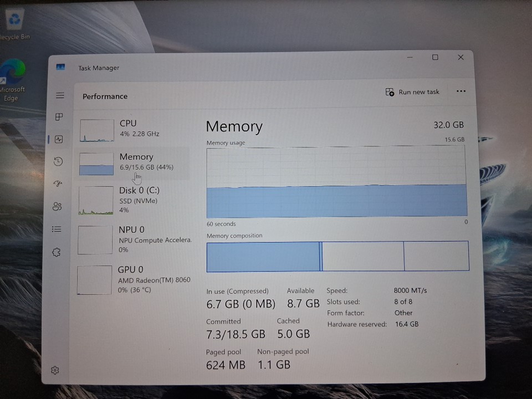Show Disk 0 (C:) performance

point(134,199)
